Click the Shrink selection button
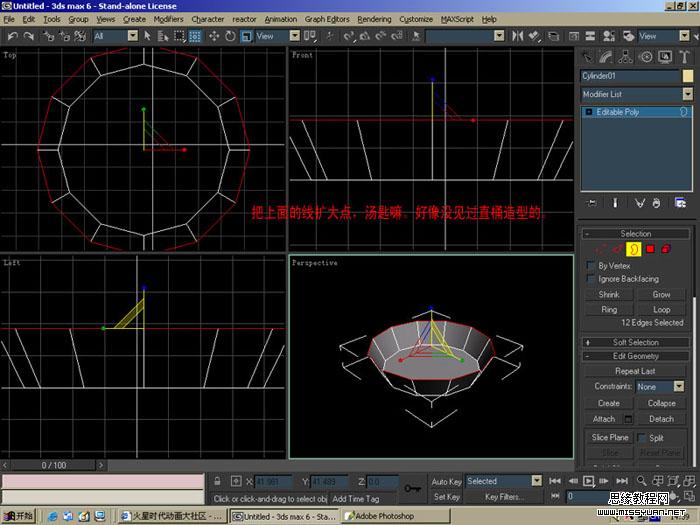The width and height of the screenshot is (700, 525). (609, 295)
